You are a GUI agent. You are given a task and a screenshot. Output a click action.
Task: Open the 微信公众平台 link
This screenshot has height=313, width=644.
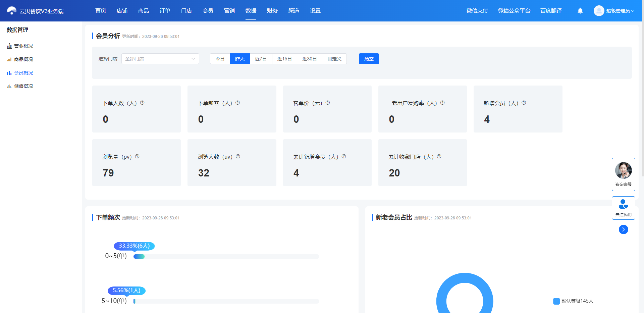click(x=514, y=11)
